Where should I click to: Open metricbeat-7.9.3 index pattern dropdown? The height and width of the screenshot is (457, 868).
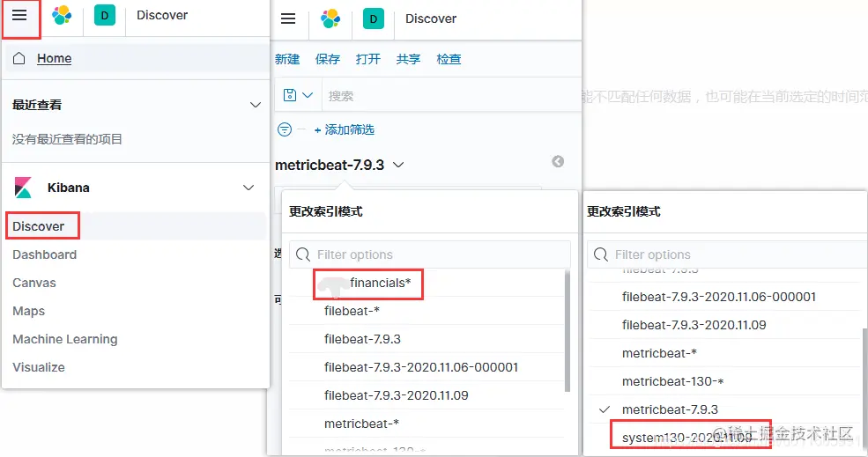tap(339, 165)
